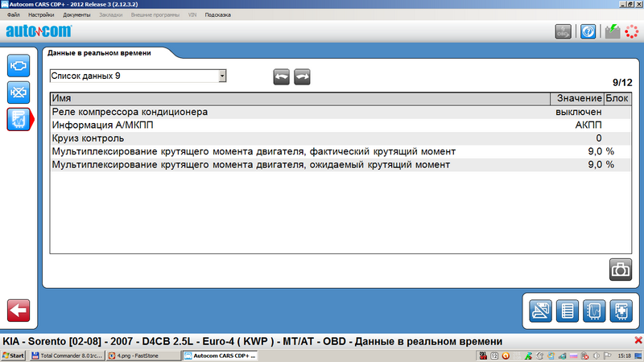Click the Имя column header
Image resolution: width=644 pixels, height=362 pixels.
300,98
